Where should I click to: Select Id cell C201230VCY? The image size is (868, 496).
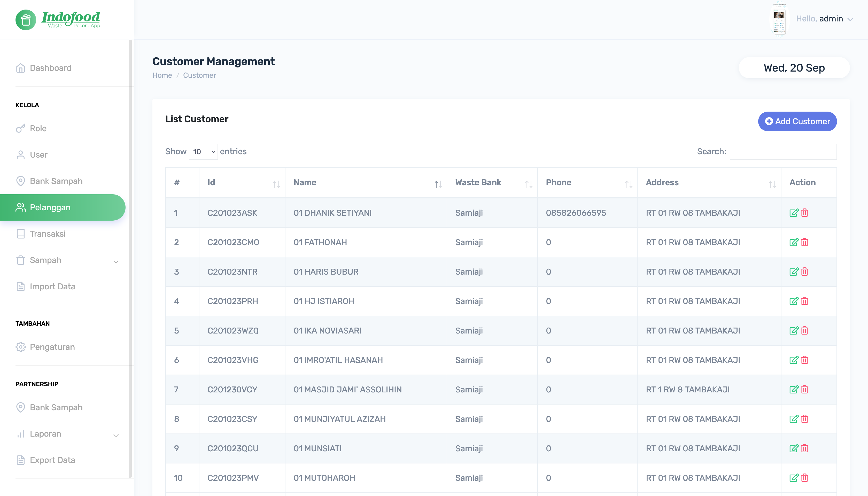pyautogui.click(x=232, y=390)
